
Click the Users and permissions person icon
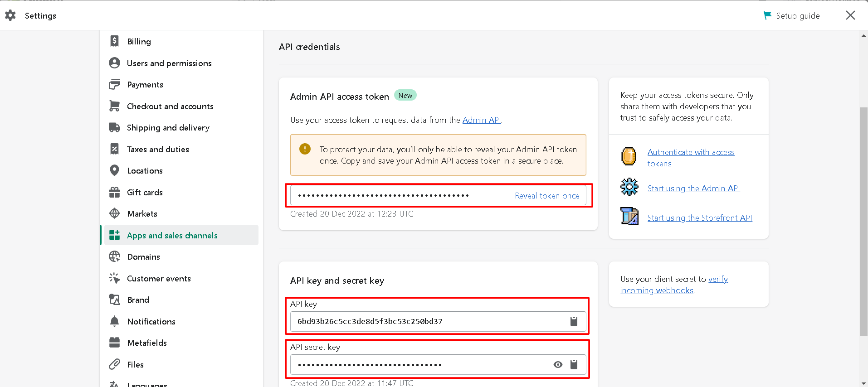coord(115,63)
